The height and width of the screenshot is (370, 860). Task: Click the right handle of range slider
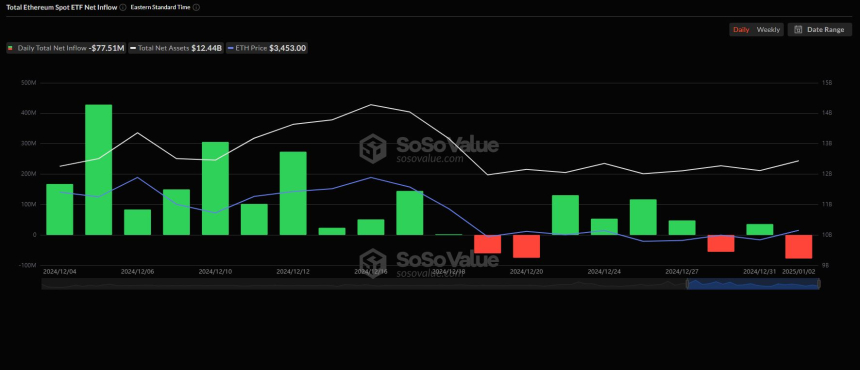[x=819, y=284]
